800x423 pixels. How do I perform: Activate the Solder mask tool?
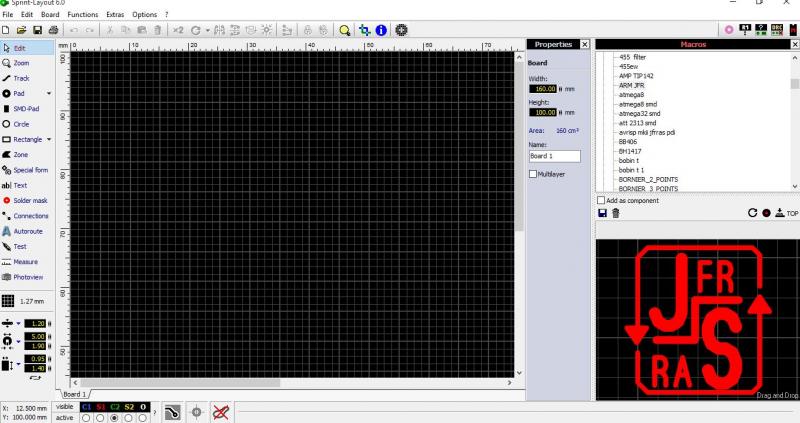pos(27,201)
